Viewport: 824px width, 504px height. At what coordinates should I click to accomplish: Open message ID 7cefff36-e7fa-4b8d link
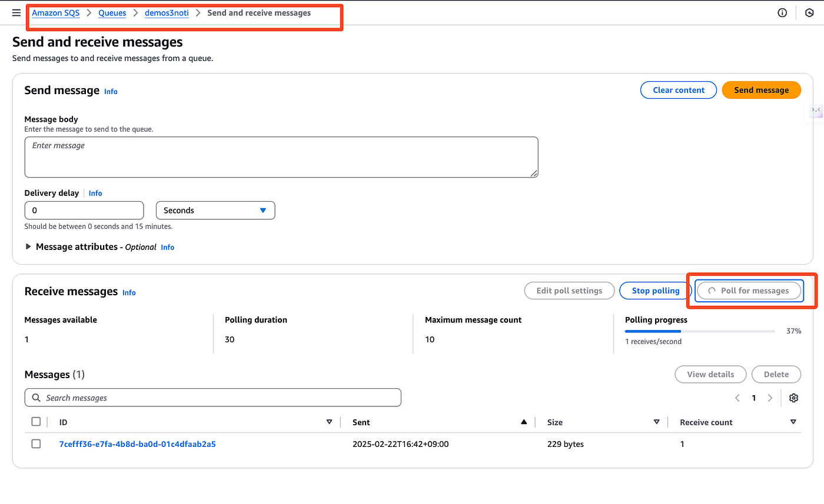point(138,444)
